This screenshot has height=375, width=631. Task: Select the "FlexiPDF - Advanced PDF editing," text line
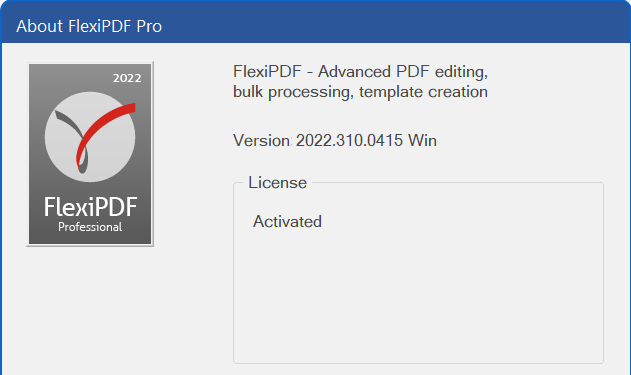360,72
